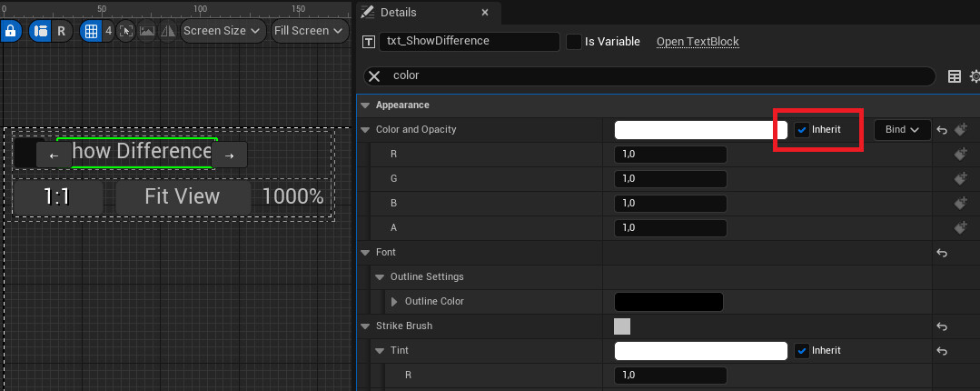Click the landscape image icon in toolbar
Screen dimensions: 980x391
[147, 31]
